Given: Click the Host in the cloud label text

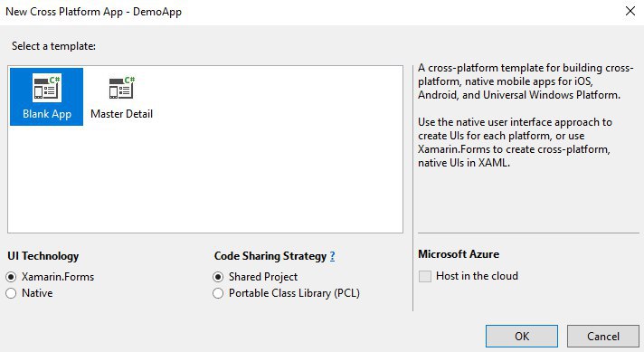Looking at the screenshot, I should pos(477,276).
